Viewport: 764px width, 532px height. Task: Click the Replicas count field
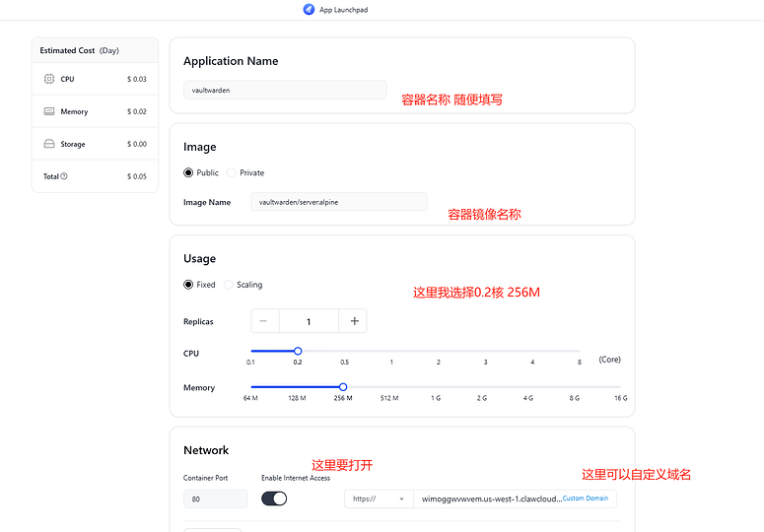pyautogui.click(x=309, y=321)
